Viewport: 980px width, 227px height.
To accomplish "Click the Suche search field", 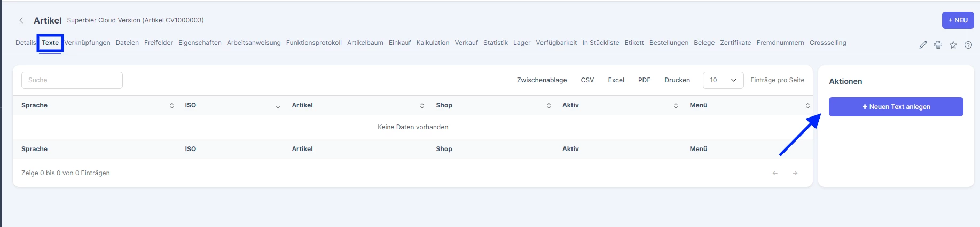I will [x=72, y=80].
